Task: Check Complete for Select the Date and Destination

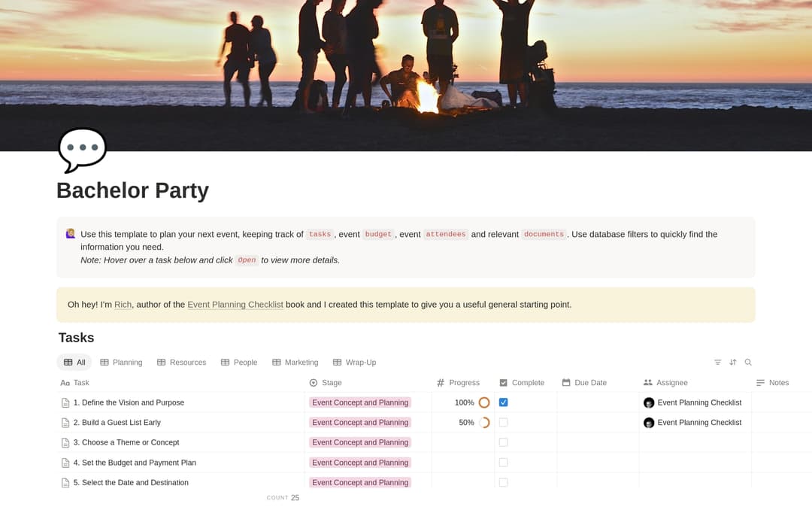Action: (x=503, y=483)
